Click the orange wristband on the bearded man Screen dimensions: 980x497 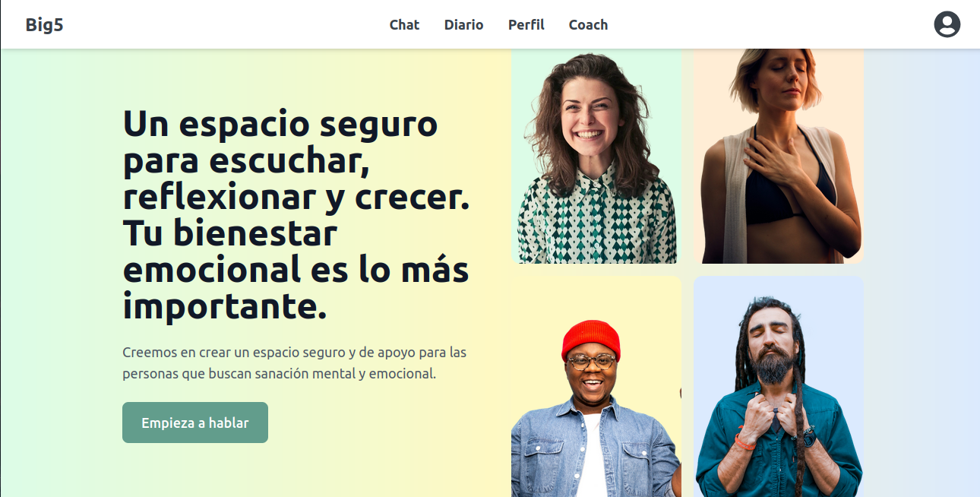tap(744, 442)
